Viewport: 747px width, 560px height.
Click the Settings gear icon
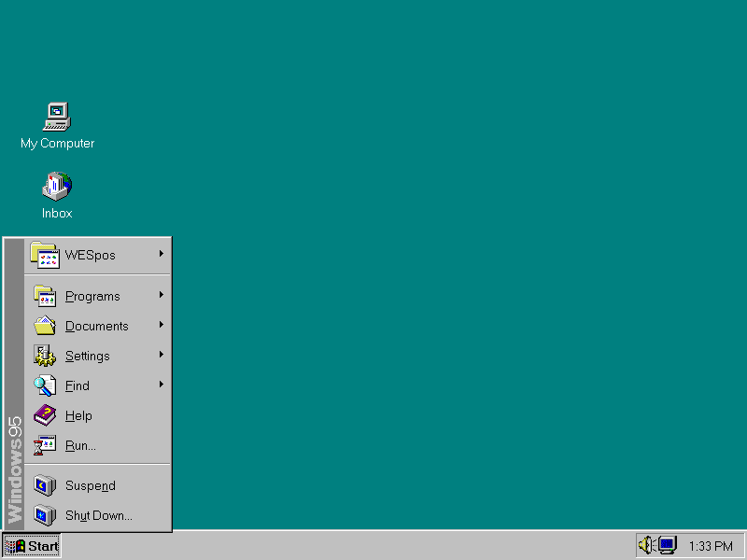tap(45, 356)
